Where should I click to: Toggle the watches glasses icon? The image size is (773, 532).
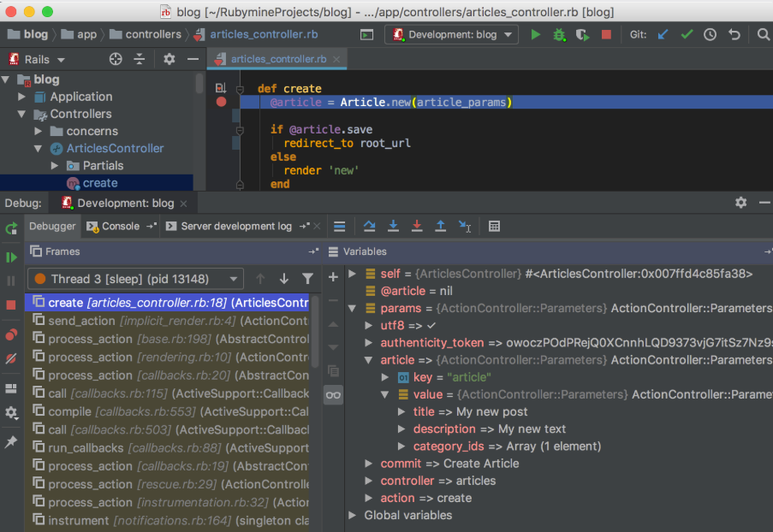[333, 395]
